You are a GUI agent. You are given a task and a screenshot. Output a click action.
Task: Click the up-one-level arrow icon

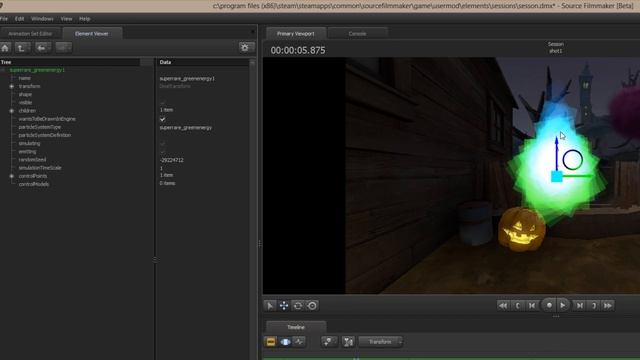[x=22, y=48]
